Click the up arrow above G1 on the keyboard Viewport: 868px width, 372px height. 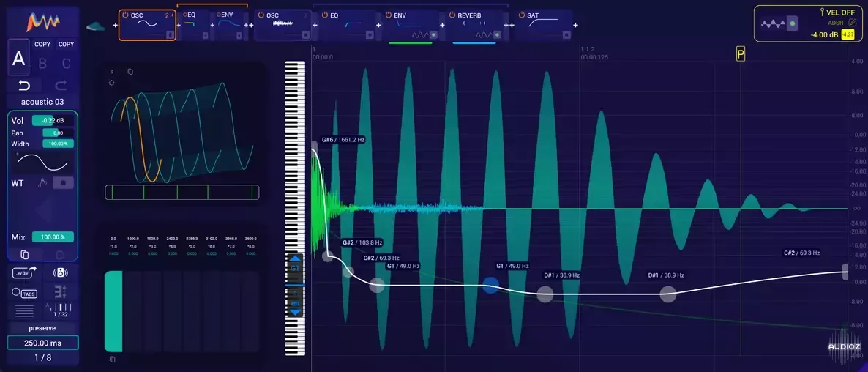point(295,258)
